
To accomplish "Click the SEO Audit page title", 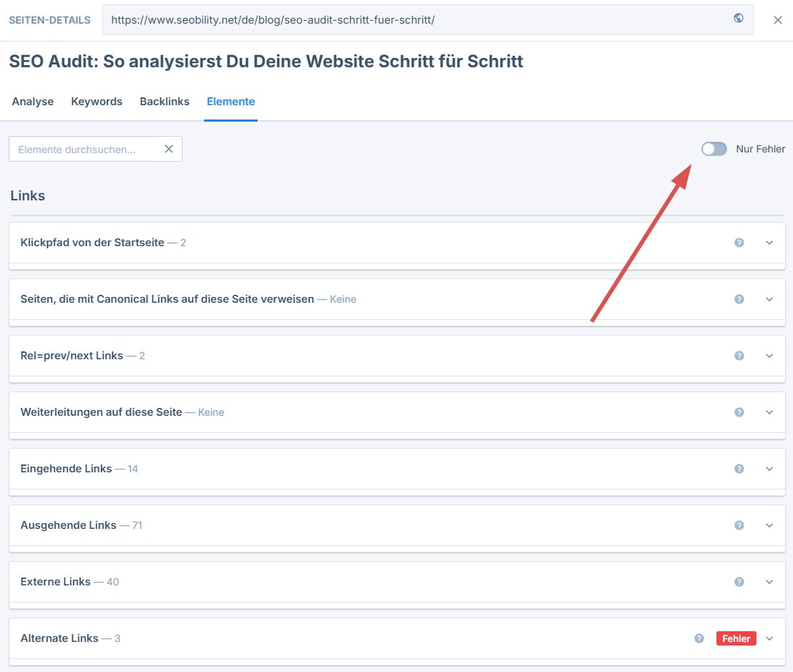I will coord(266,61).
